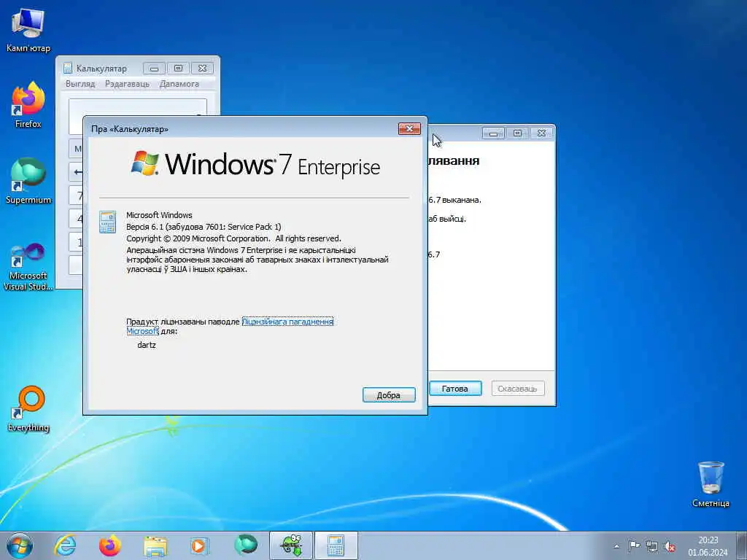Launch Internet Explorer from taskbar
This screenshot has width=747, height=560.
pyautogui.click(x=65, y=545)
